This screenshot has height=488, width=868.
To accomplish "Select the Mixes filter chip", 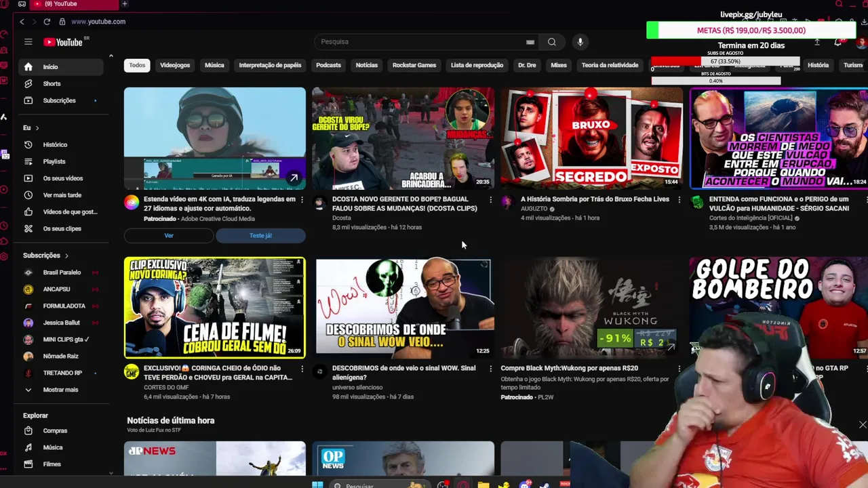I will (x=559, y=65).
